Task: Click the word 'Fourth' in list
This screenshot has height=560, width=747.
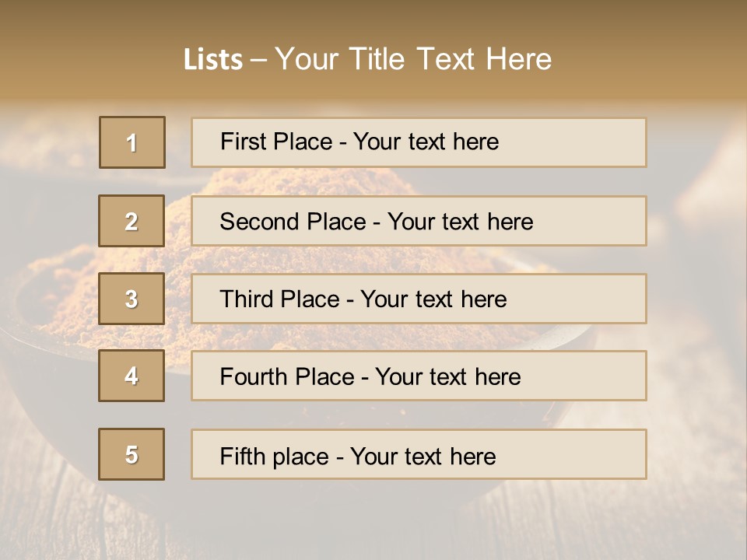Action: click(253, 376)
